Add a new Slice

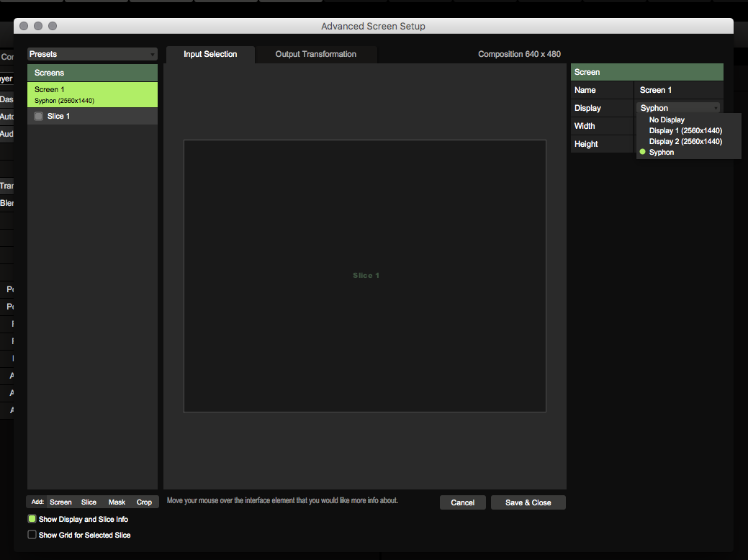click(89, 502)
